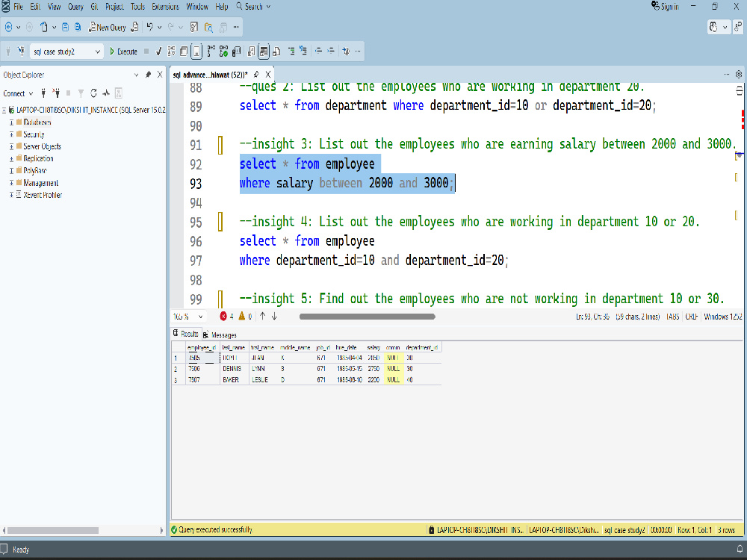This screenshot has width=747, height=560.
Task: Click the Parse checkmark icon
Action: pos(158,51)
